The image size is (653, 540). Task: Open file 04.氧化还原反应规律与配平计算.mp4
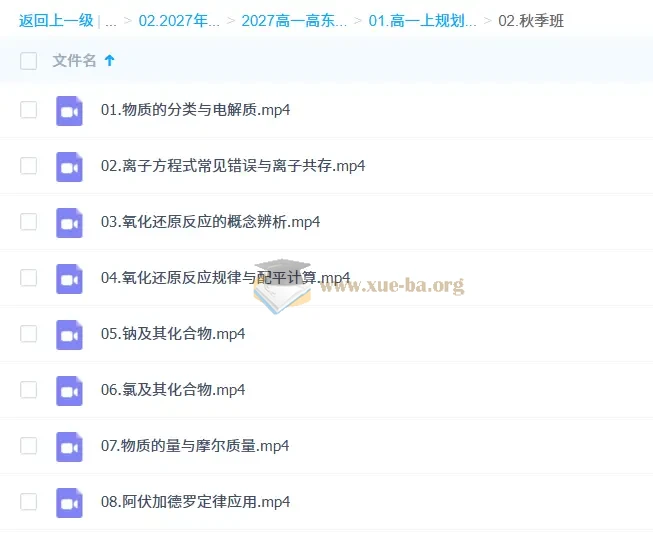click(x=225, y=278)
